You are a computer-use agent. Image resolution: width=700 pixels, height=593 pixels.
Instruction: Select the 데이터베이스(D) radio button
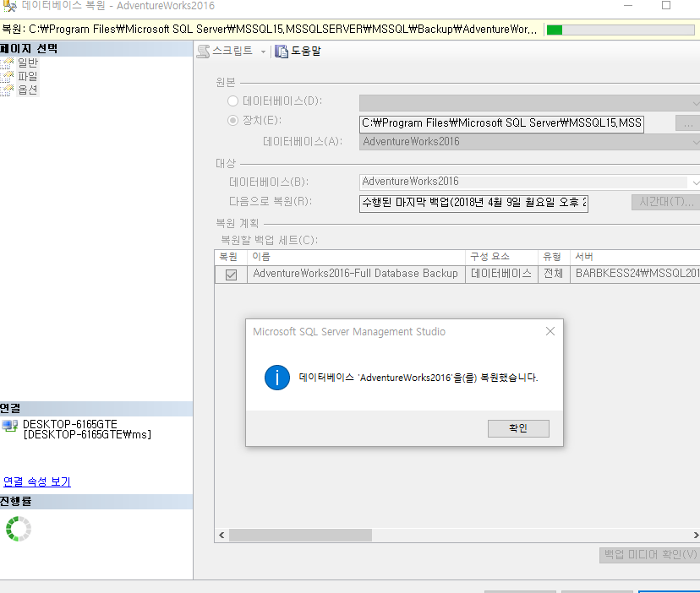232,101
